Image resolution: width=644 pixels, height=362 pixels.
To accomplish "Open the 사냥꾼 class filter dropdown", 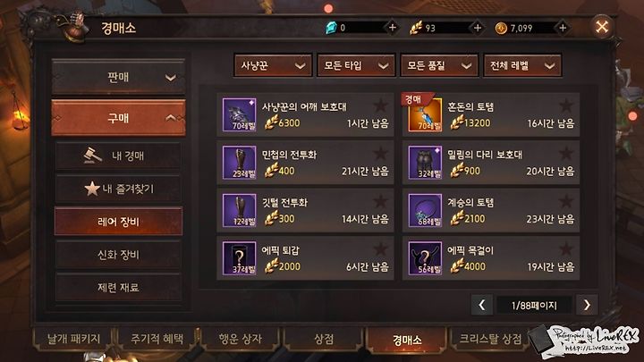I will pyautogui.click(x=273, y=65).
